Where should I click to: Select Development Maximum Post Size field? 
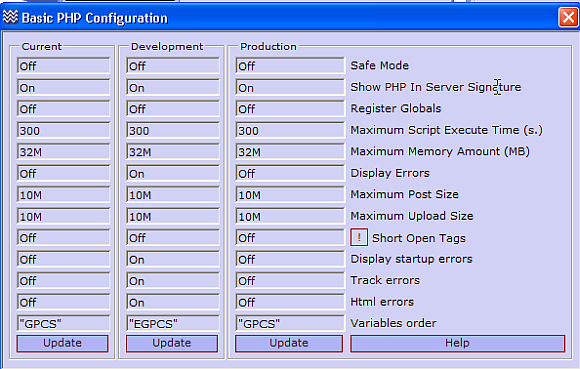tap(173, 194)
